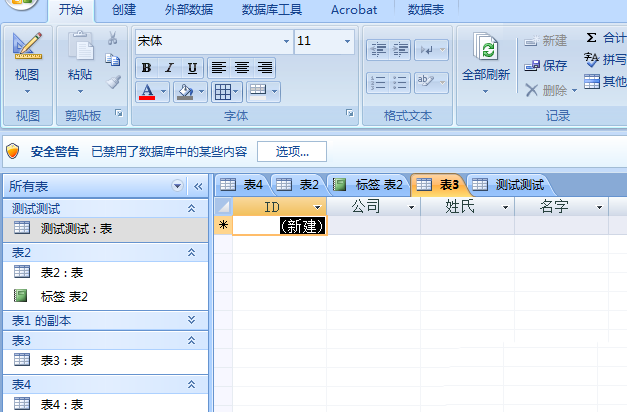Click the 公司 column header

368,207
